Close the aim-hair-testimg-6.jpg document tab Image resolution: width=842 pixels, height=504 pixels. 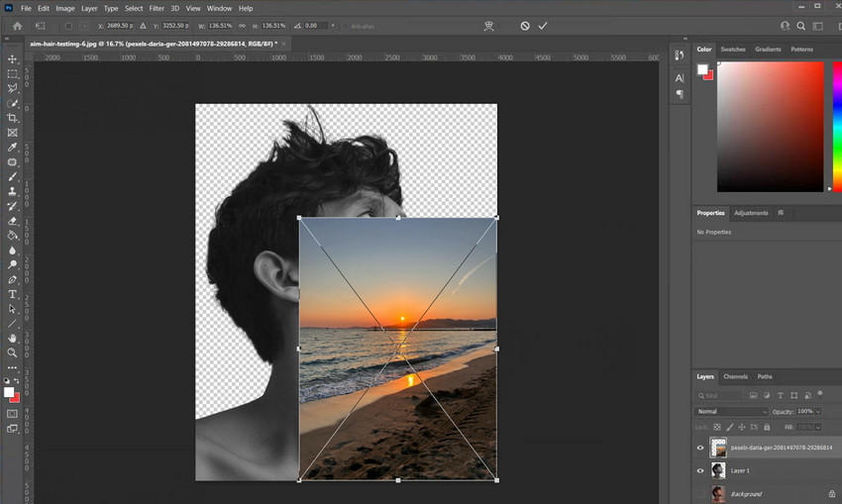coord(284,44)
